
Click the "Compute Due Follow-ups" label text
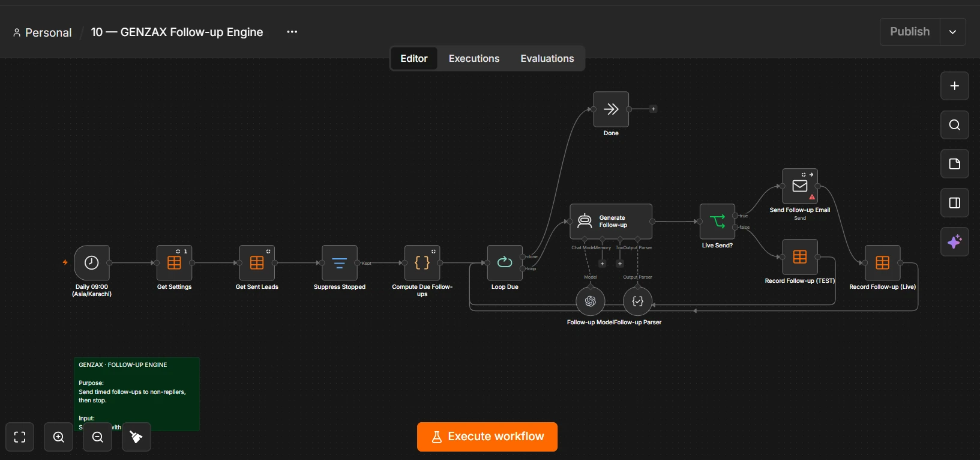point(422,291)
